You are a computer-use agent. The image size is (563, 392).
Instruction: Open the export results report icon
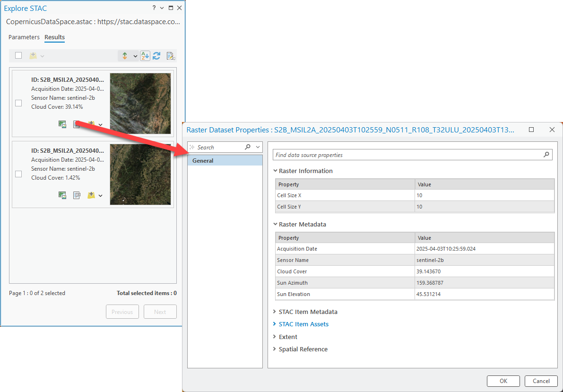click(x=170, y=55)
